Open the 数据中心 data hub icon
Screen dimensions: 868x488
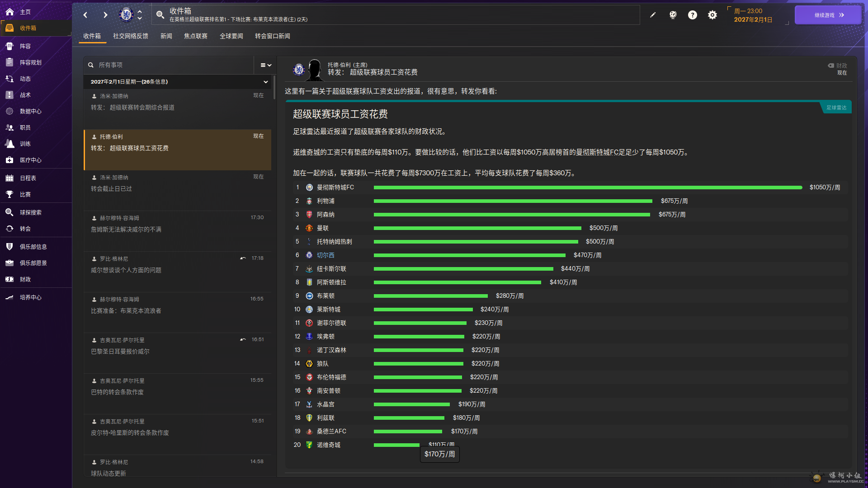[x=9, y=111]
